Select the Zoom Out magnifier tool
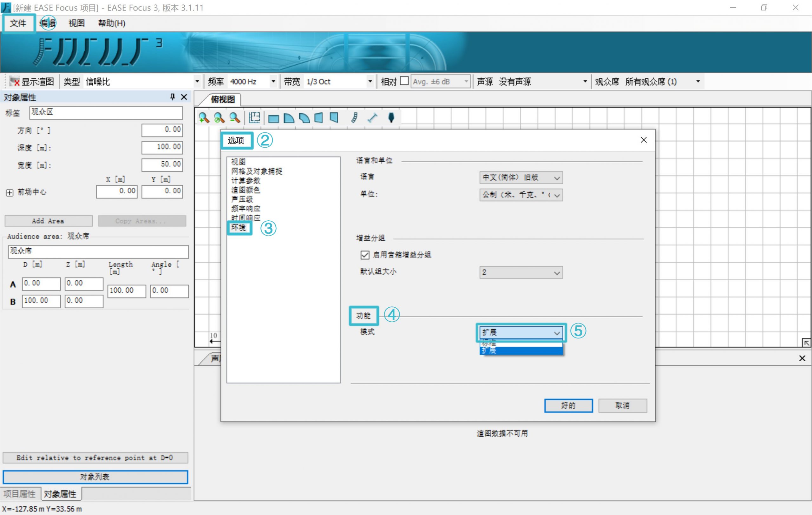This screenshot has height=515, width=812. [x=235, y=117]
